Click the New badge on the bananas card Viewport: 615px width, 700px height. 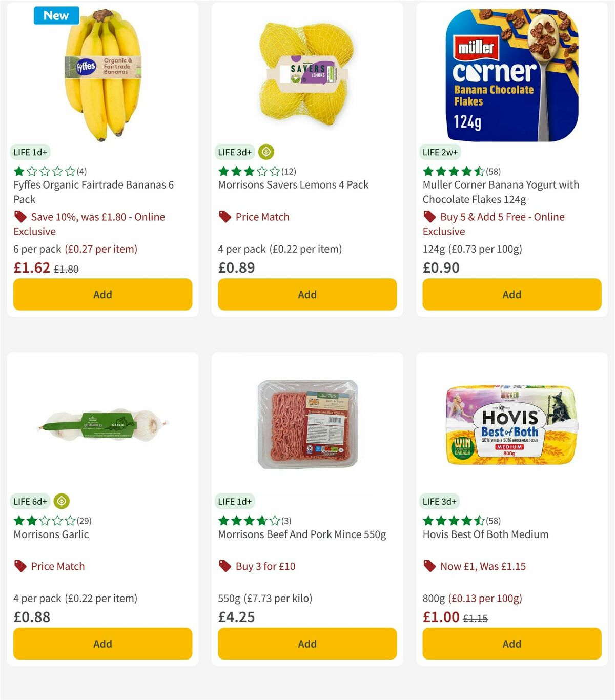click(56, 15)
